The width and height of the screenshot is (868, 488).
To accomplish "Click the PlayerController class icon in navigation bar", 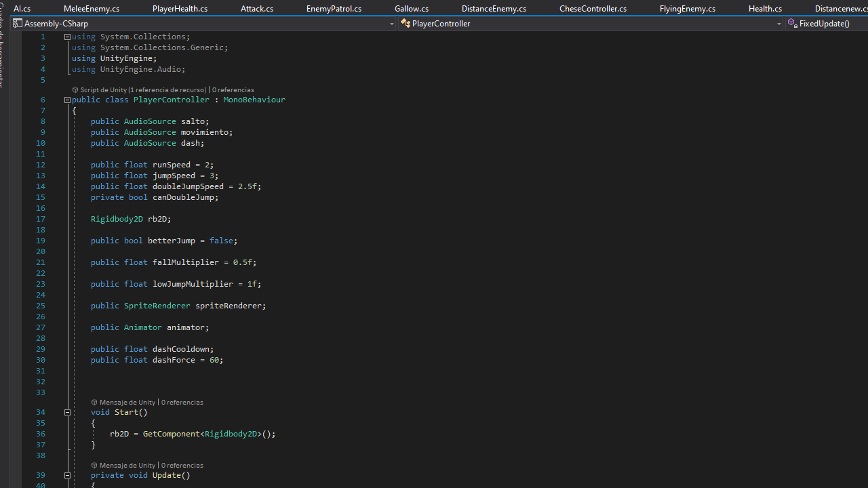I will click(x=406, y=24).
